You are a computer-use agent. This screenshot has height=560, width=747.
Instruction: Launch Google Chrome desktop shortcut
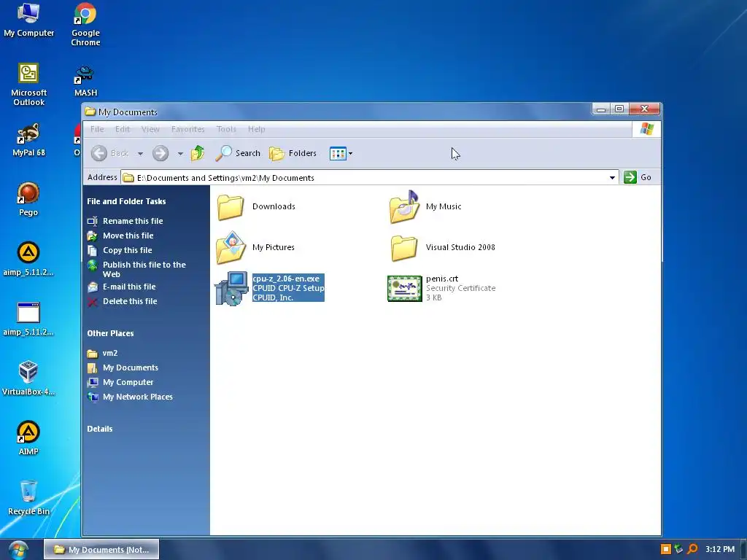click(85, 25)
